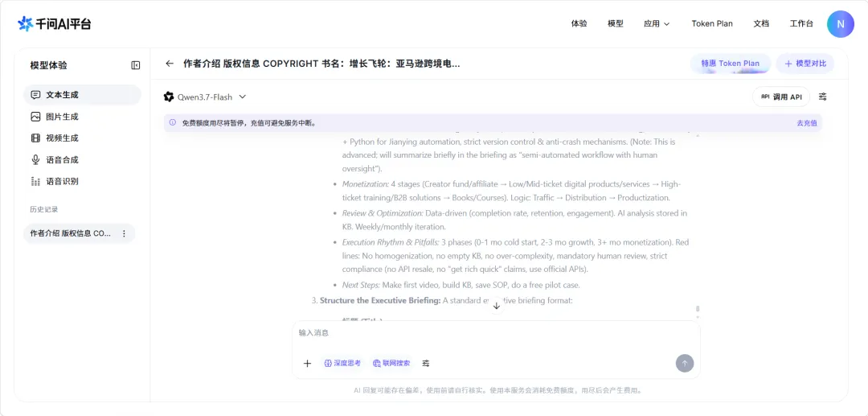This screenshot has width=868, height=416.
Task: Open the three-dot menu of history item
Action: [x=124, y=234]
